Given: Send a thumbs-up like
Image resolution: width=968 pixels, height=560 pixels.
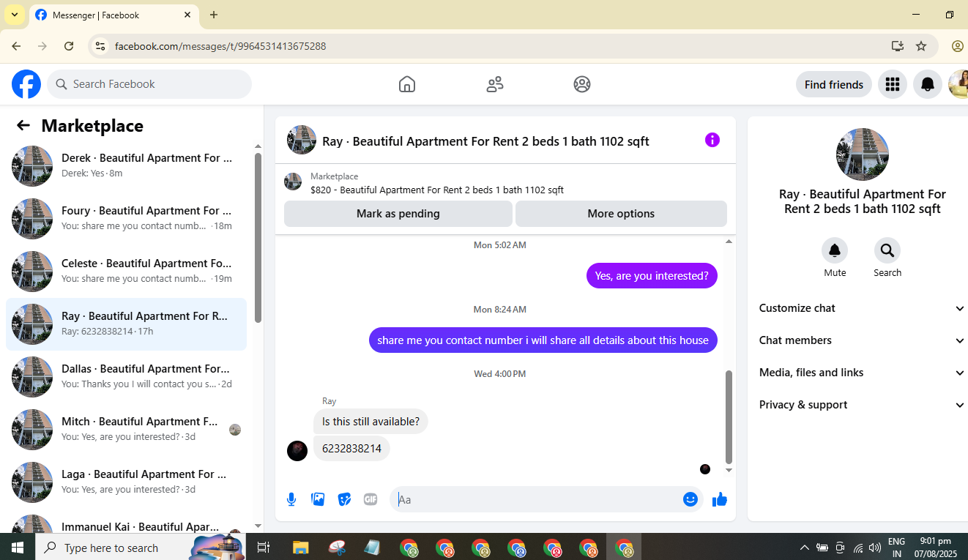Looking at the screenshot, I should (x=720, y=499).
